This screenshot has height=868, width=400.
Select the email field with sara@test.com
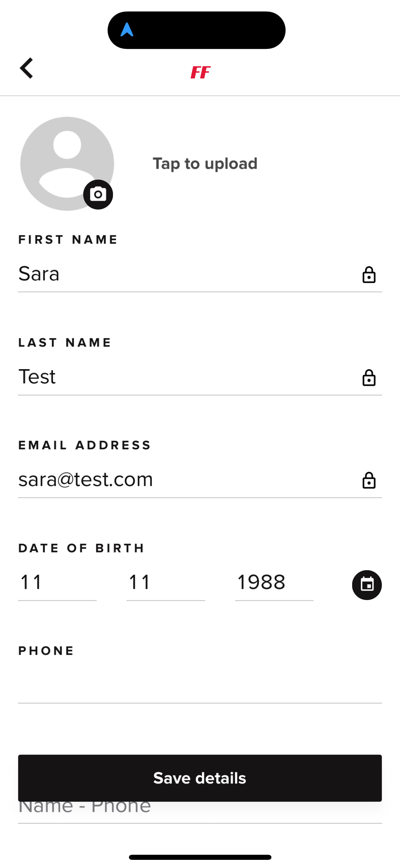[200, 480]
